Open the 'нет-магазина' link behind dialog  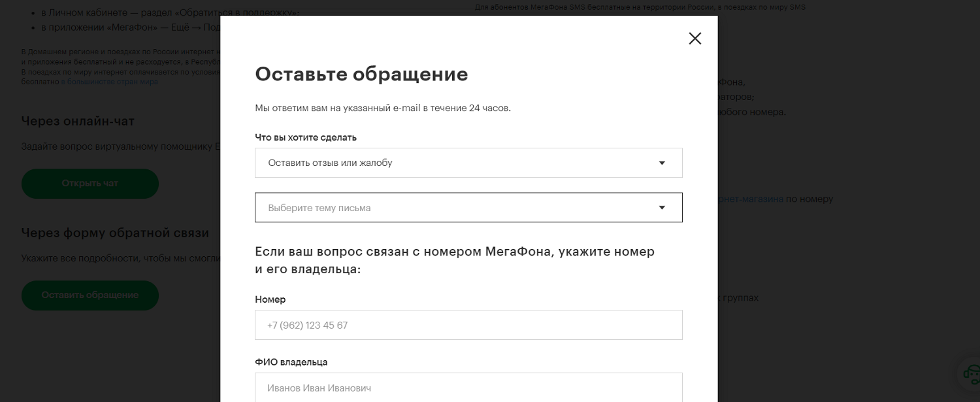click(750, 199)
